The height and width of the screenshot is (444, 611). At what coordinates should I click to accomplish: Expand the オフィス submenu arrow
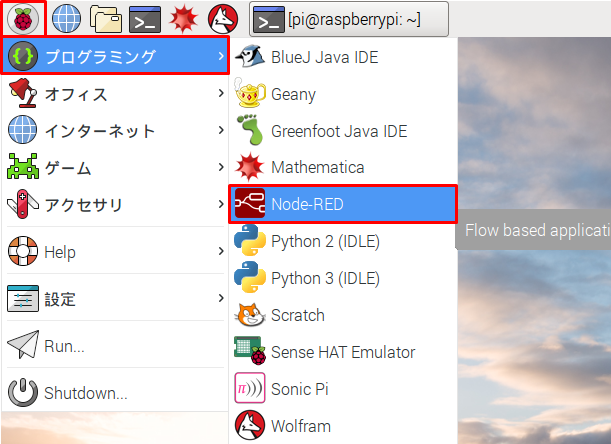(x=221, y=93)
